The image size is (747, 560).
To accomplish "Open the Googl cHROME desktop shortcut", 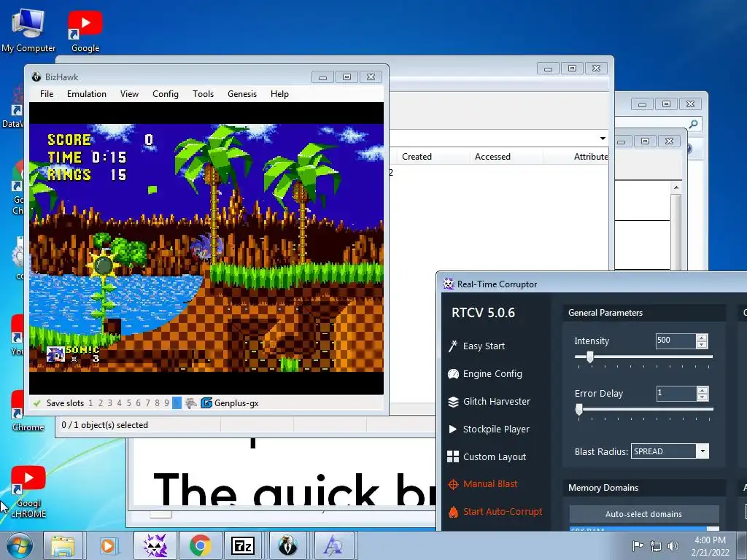I will [x=28, y=492].
